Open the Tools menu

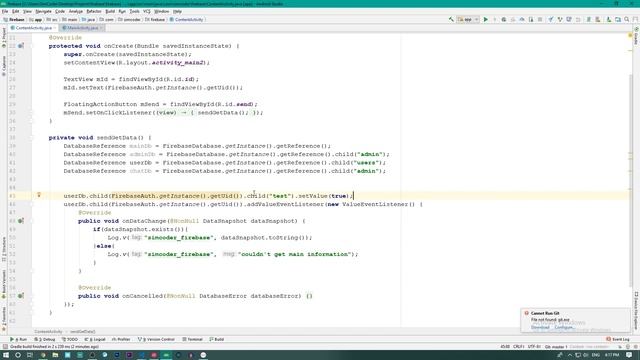pyautogui.click(x=134, y=11)
